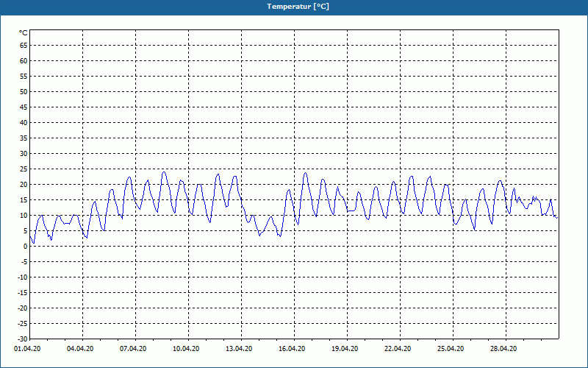Click the 16.04.20 date label
This screenshot has width=588, height=368.
click(292, 348)
